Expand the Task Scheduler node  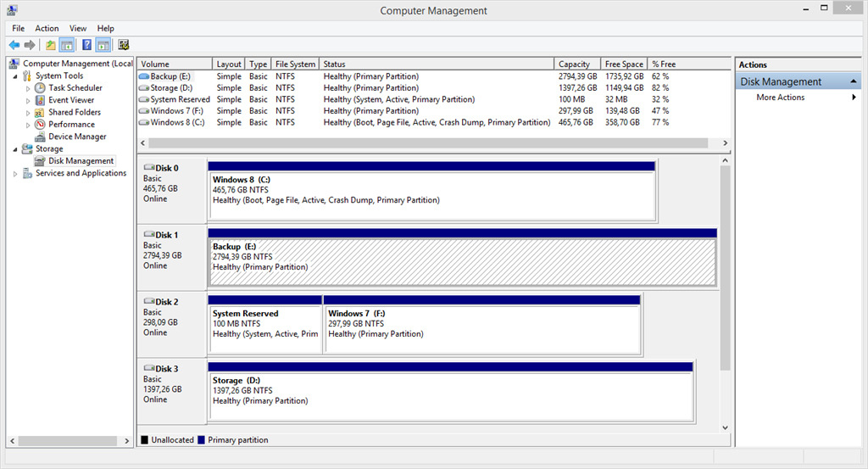28,88
